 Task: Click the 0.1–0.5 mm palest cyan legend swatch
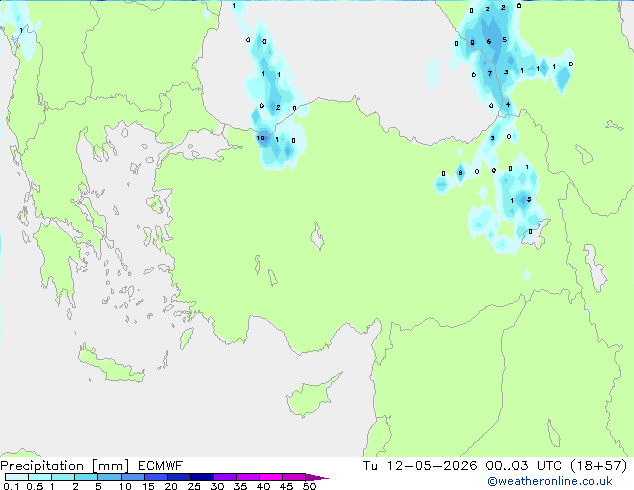[17, 477]
